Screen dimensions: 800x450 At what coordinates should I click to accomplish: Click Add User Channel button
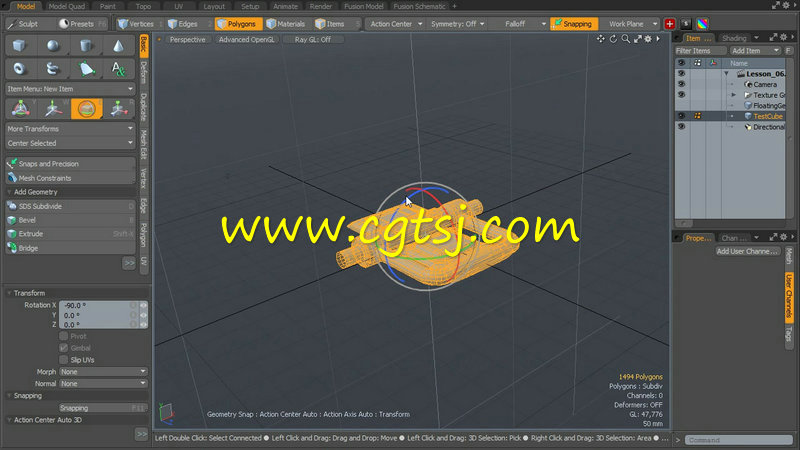coord(747,251)
